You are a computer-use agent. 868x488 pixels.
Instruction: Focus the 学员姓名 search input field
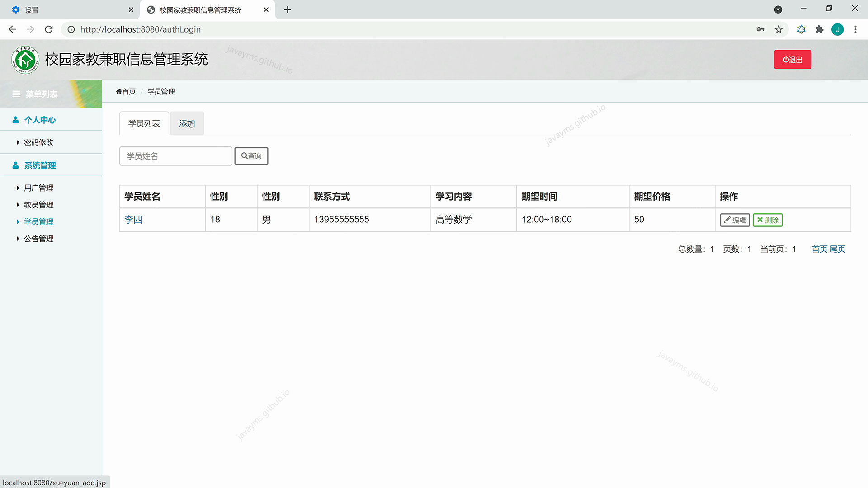[x=175, y=156]
